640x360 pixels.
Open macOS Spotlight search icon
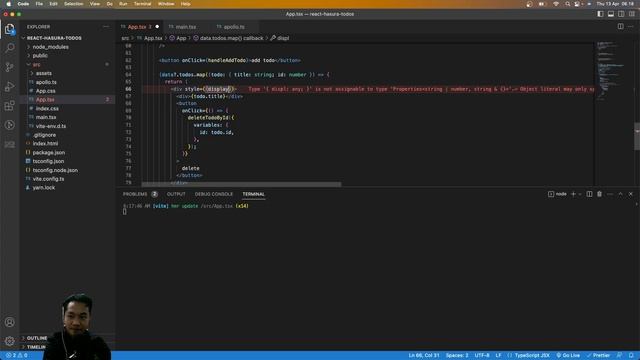(x=567, y=4)
